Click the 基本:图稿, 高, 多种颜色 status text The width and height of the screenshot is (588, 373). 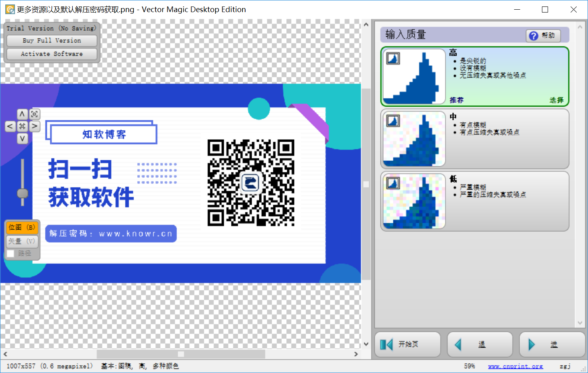[140, 366]
